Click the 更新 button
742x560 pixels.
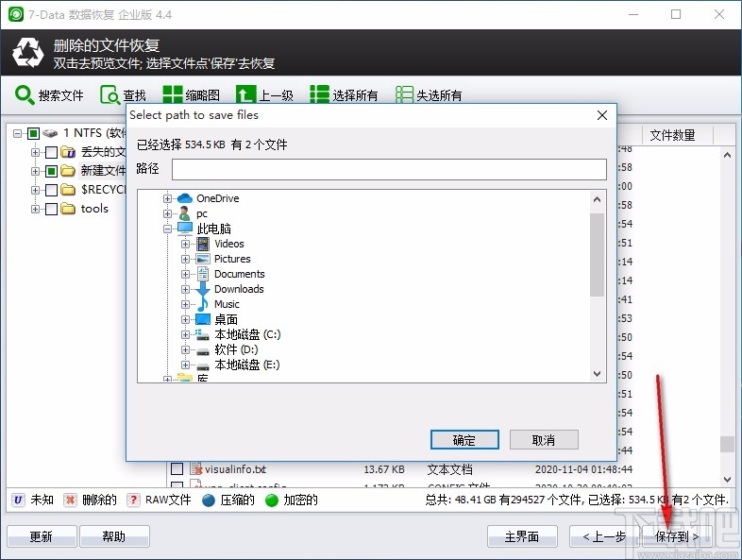coord(42,536)
